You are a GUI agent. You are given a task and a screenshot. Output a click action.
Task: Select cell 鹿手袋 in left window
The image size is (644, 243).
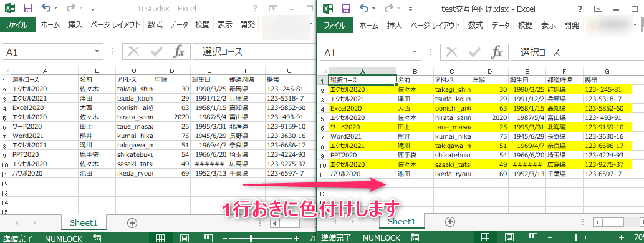(x=97, y=154)
